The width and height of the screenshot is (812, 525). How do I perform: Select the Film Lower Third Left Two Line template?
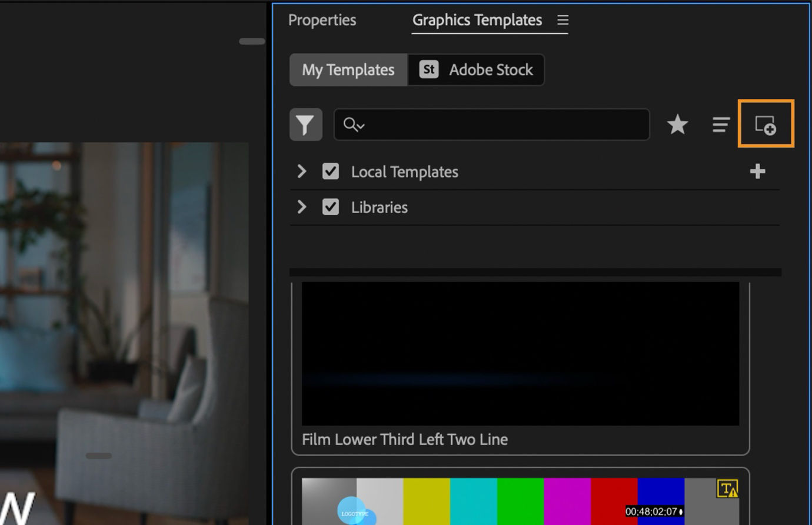520,353
